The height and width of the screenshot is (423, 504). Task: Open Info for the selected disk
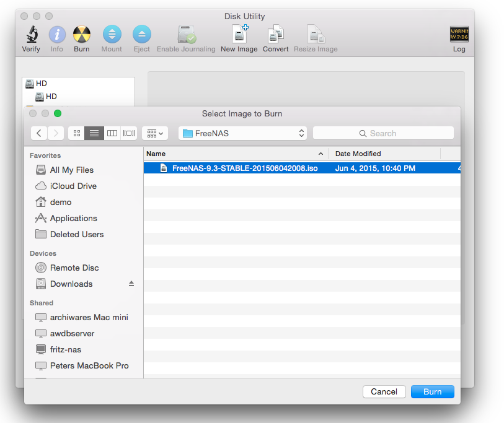click(x=57, y=34)
